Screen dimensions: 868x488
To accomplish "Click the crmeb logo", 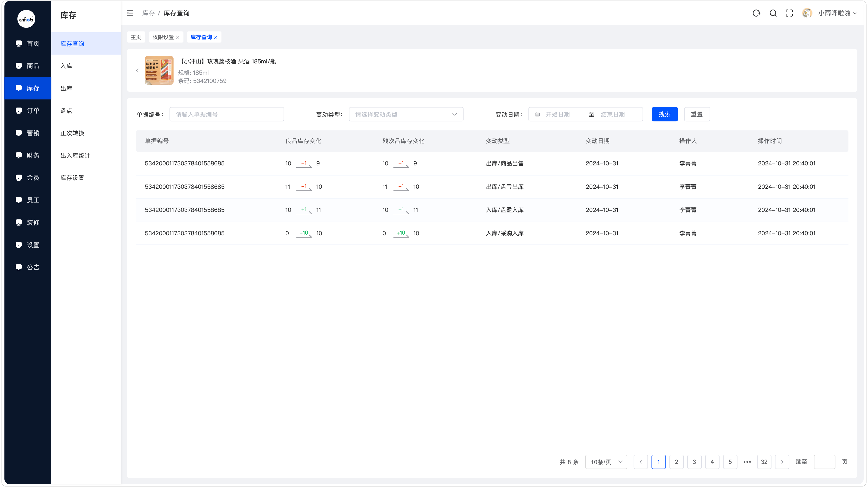I will (26, 19).
